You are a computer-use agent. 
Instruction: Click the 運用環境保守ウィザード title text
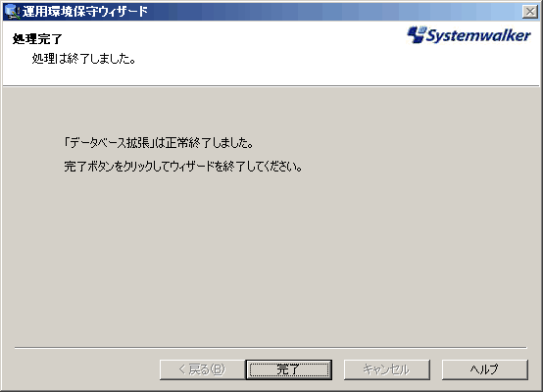click(x=85, y=12)
